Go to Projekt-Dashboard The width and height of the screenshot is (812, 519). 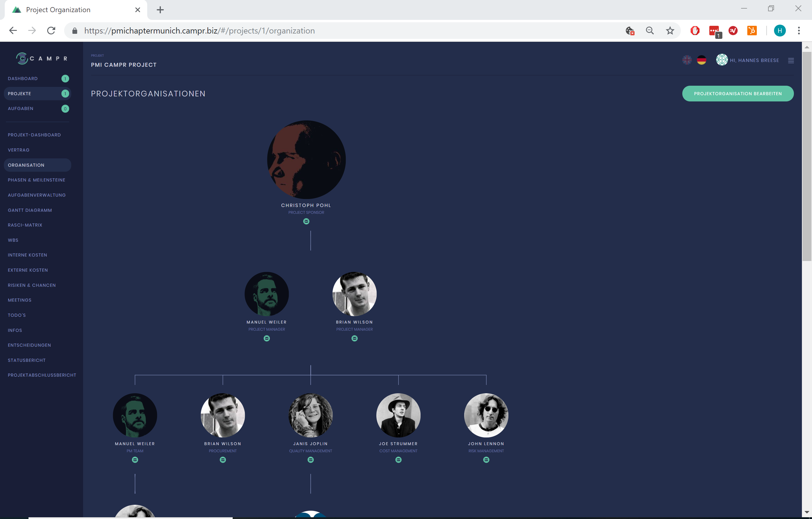pyautogui.click(x=34, y=135)
